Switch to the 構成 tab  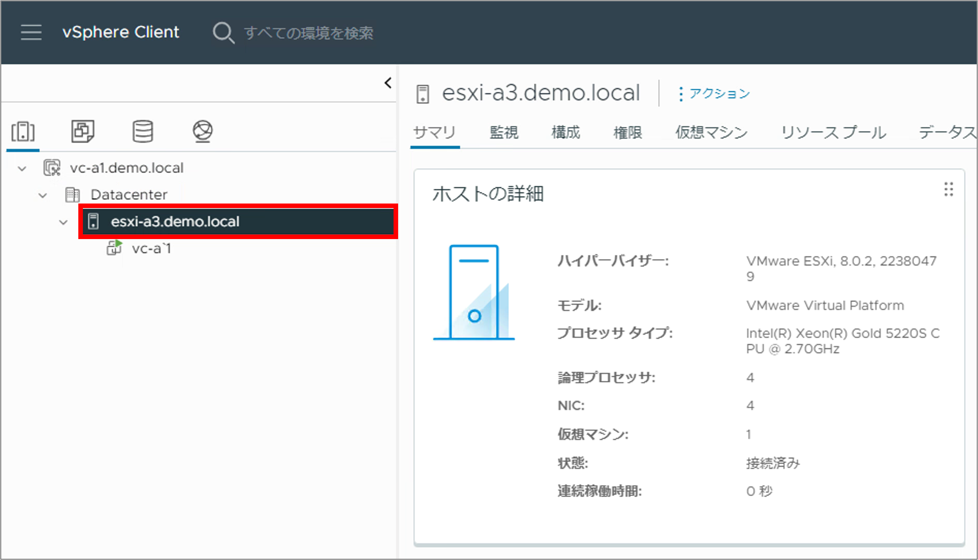tap(565, 133)
